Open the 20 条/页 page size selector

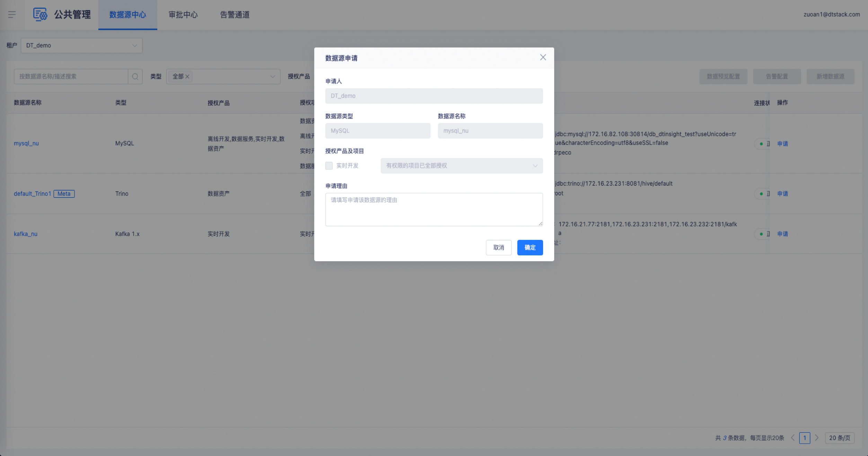(x=840, y=438)
